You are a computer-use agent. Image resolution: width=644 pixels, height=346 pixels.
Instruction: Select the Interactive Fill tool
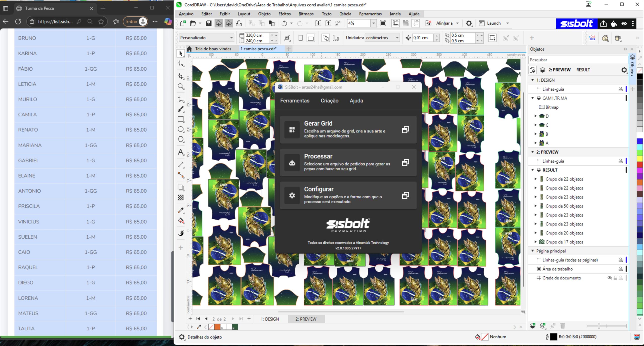point(181,221)
